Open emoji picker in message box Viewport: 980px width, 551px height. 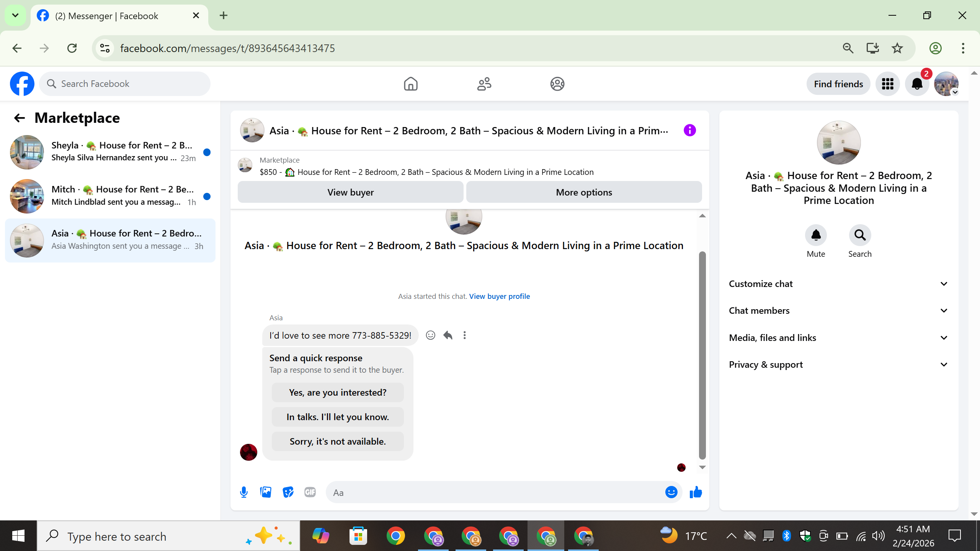coord(671,492)
